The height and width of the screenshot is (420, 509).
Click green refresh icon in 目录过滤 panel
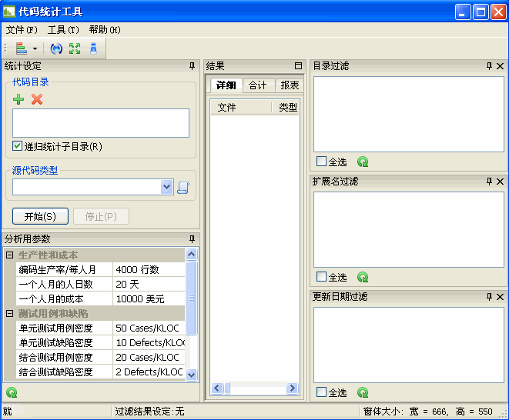click(x=363, y=162)
